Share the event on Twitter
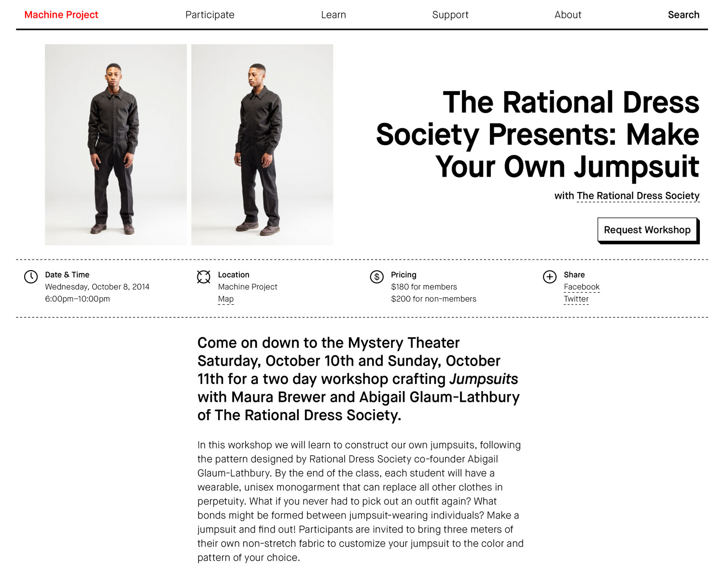Viewport: 724px width, 588px height. click(x=576, y=299)
